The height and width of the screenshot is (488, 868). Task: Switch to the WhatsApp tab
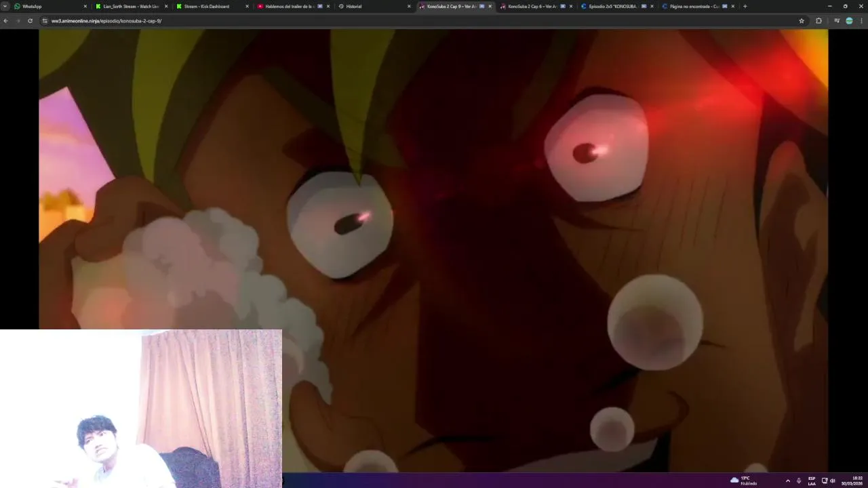(51, 6)
